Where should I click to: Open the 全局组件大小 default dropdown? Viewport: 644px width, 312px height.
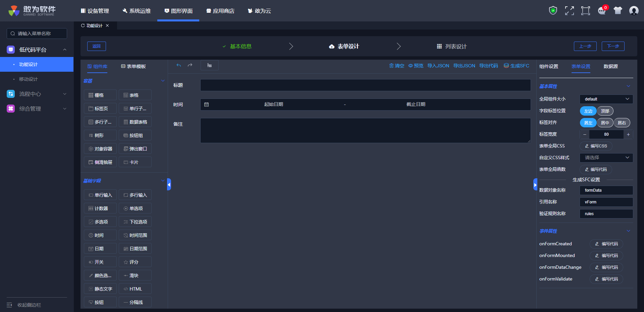[x=606, y=99]
